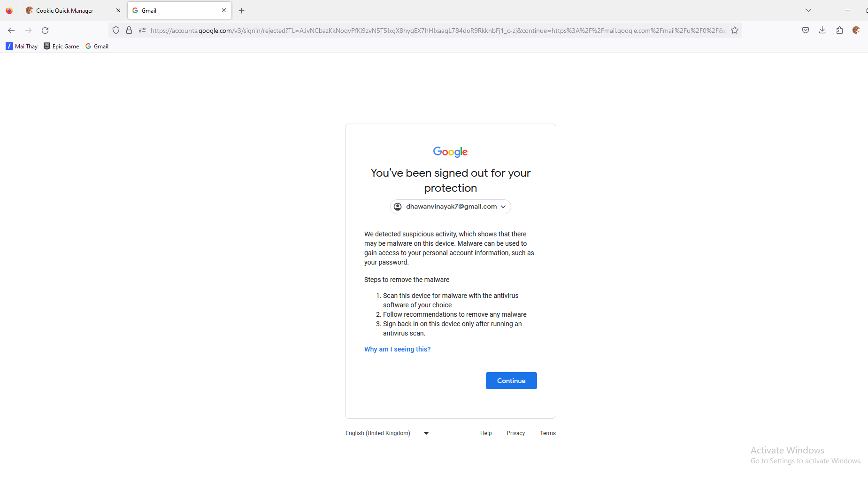Open site permissions icon in address bar
Viewport: 868px width, 484px height.
pyautogui.click(x=142, y=31)
